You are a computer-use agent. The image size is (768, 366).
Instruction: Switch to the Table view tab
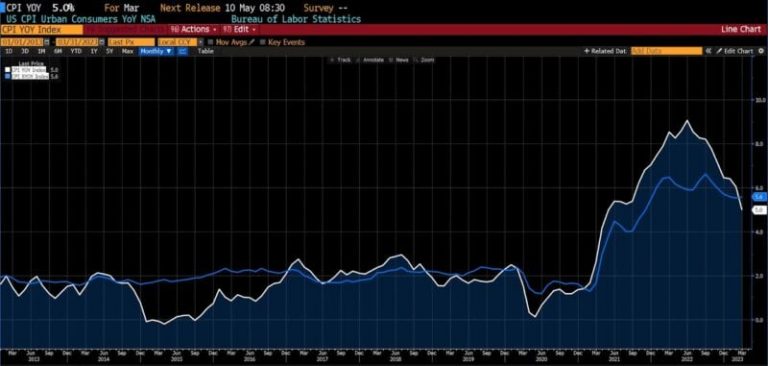pos(206,51)
